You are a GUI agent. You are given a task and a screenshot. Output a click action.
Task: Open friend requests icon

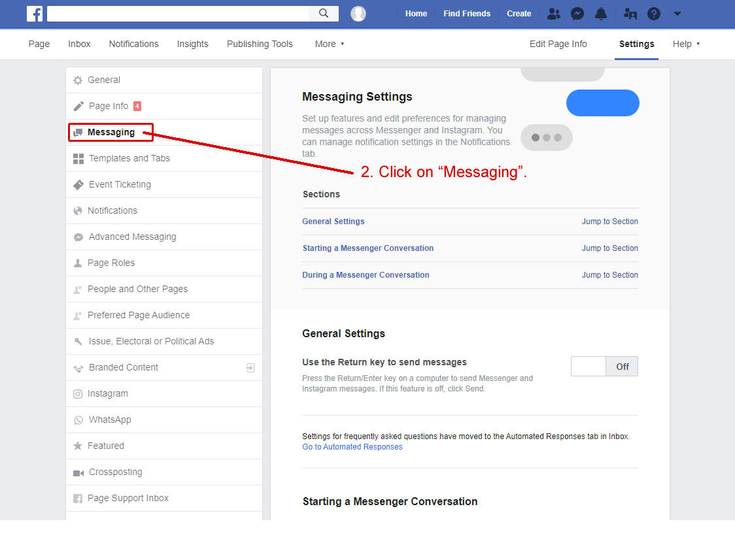(554, 14)
